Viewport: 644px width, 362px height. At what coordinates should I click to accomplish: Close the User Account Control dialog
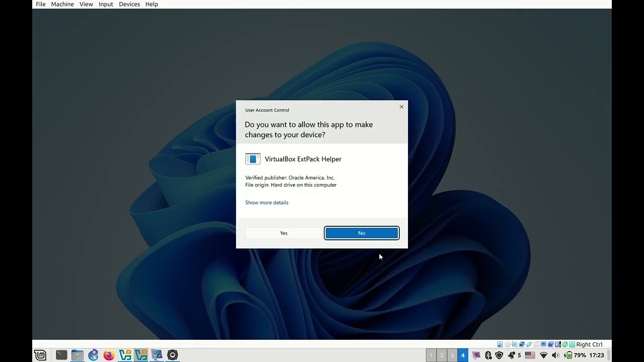coord(401,107)
